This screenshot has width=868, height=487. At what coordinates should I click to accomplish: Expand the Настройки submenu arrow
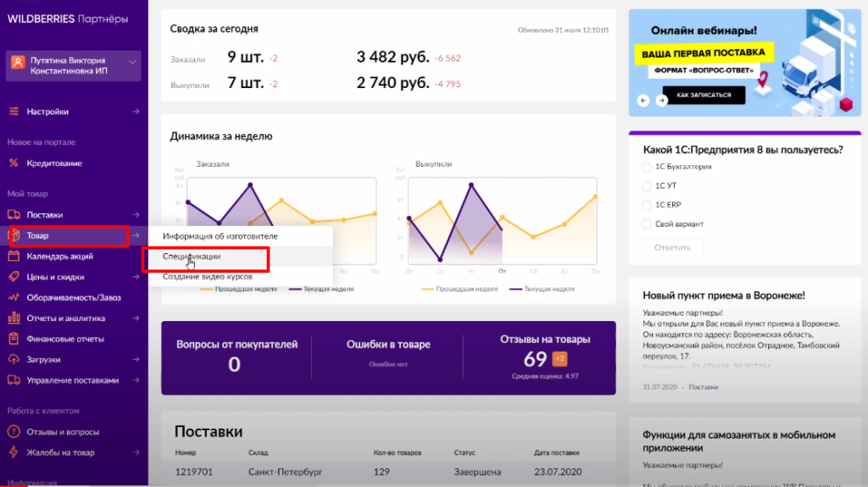tap(136, 111)
